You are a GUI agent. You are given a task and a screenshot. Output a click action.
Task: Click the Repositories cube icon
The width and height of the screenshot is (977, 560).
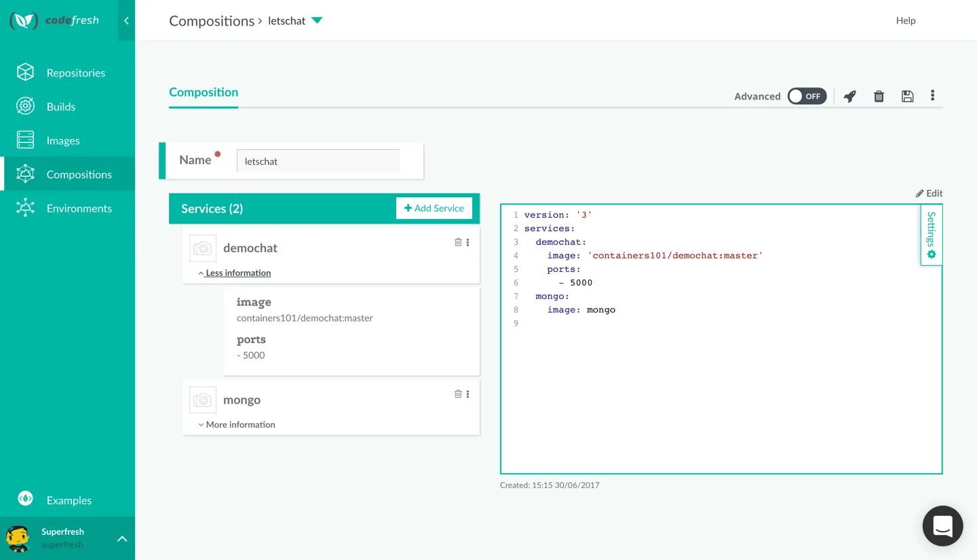tap(25, 73)
